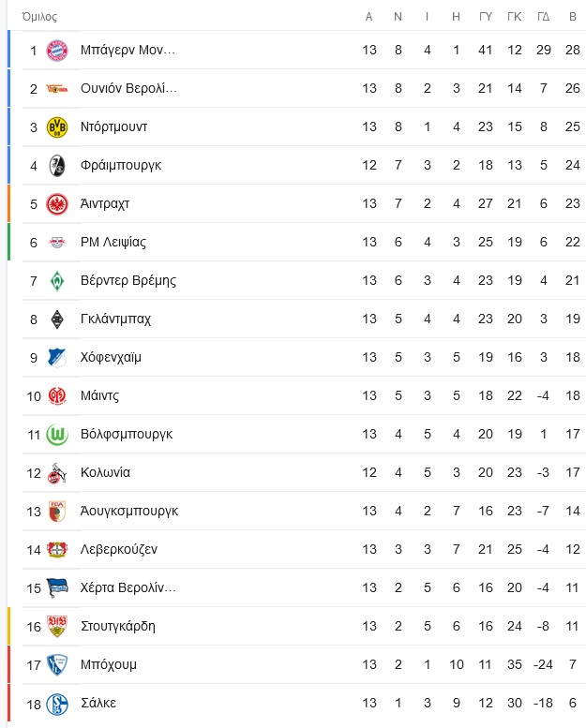Click the Eintracht Frankfurt eagle logo
Viewport: 586px width, 728px height.
56,204
